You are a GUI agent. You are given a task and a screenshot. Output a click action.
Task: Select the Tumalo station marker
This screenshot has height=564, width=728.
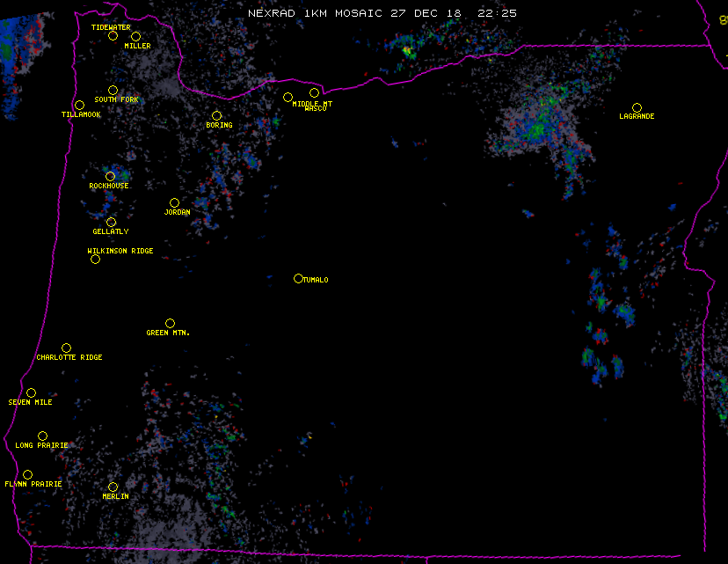click(298, 278)
